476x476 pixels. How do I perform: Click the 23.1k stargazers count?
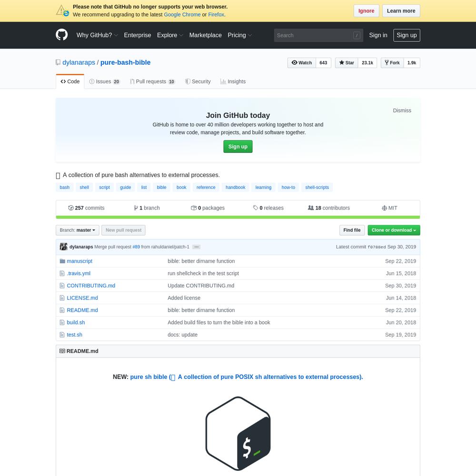[367, 63]
